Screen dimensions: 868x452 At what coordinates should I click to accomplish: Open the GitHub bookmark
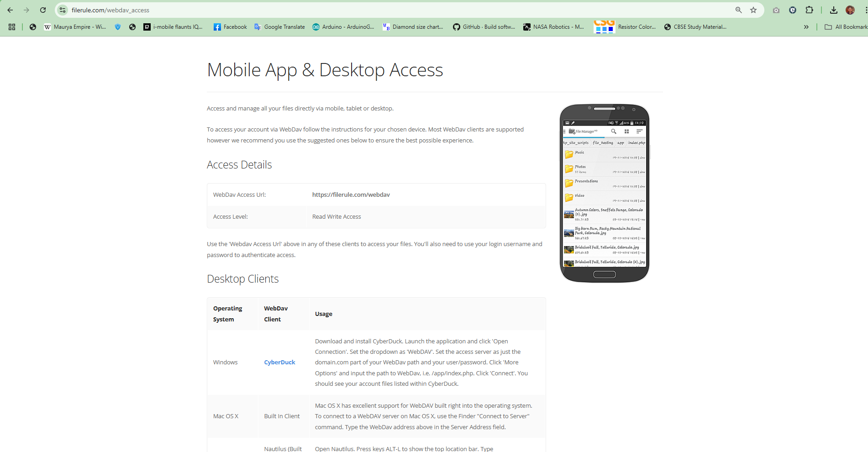484,27
